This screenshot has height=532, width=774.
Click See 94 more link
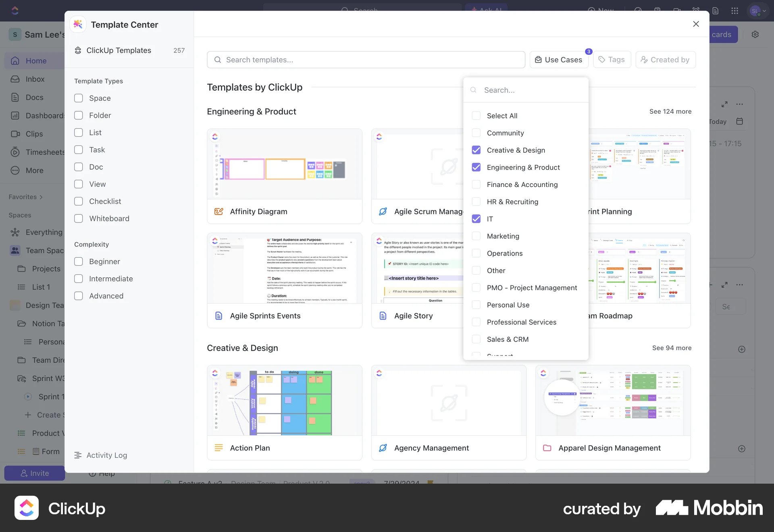672,348
